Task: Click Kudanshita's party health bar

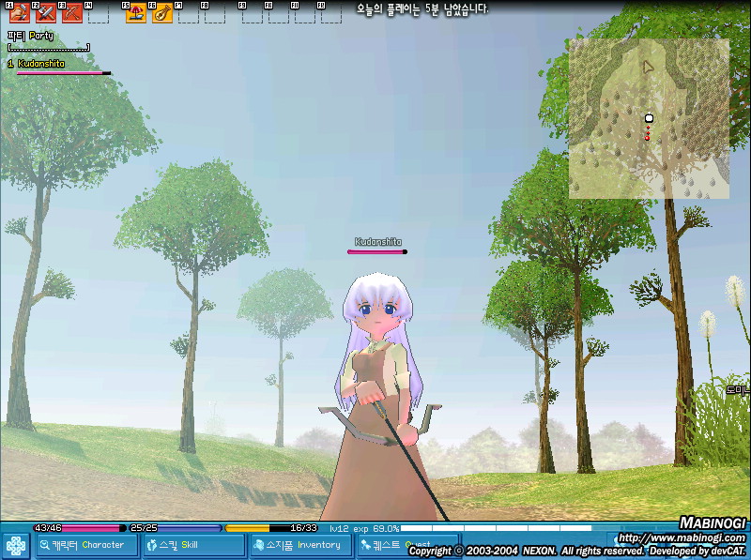Action: [64, 73]
